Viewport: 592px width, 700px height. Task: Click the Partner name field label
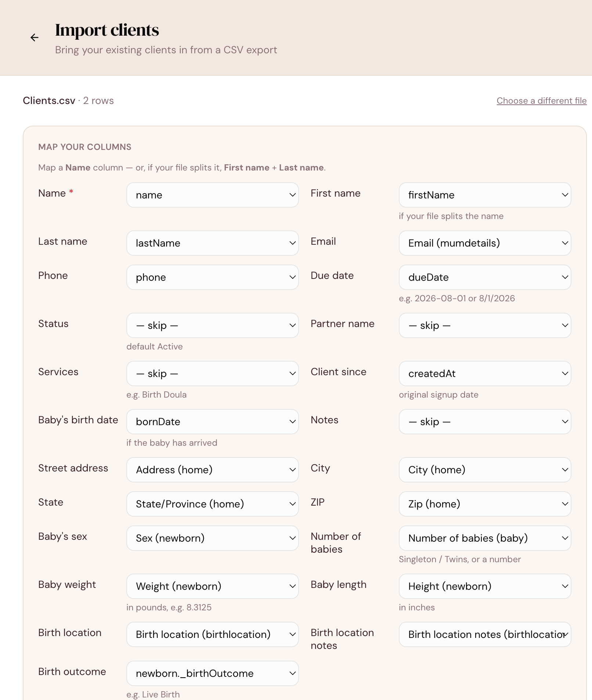click(x=343, y=324)
